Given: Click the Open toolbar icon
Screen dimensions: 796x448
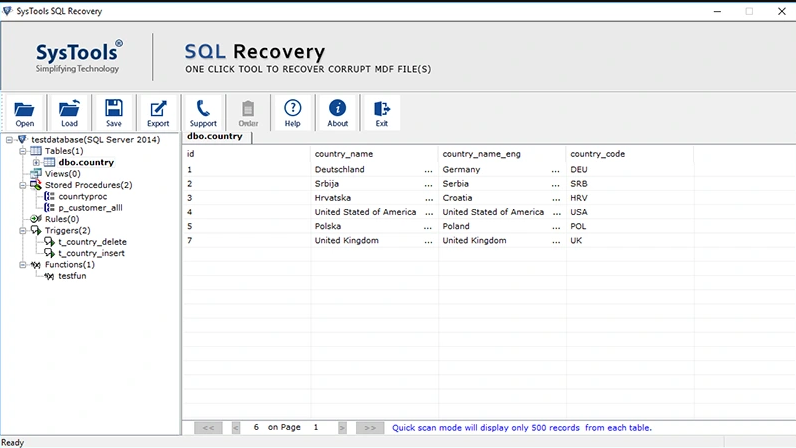Looking at the screenshot, I should [x=25, y=112].
